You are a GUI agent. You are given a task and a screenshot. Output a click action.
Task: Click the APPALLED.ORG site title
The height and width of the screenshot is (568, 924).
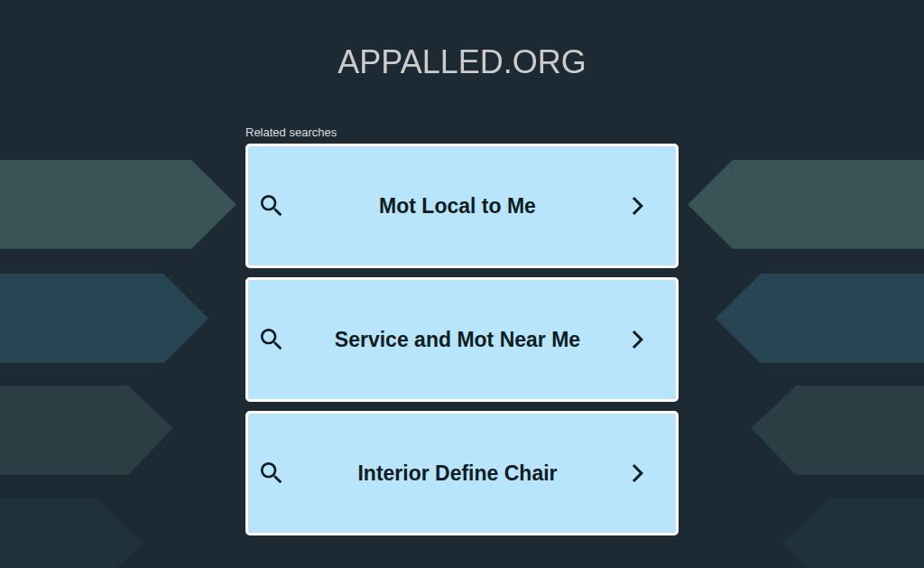tap(461, 62)
